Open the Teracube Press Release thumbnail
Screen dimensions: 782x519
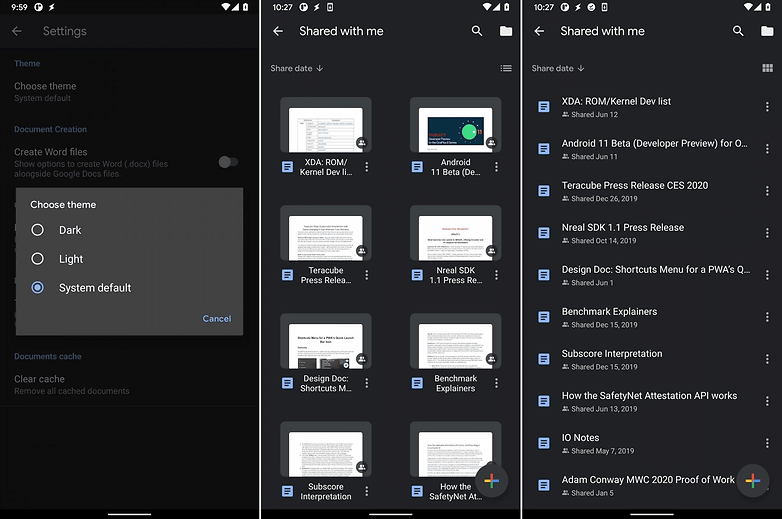(x=326, y=233)
